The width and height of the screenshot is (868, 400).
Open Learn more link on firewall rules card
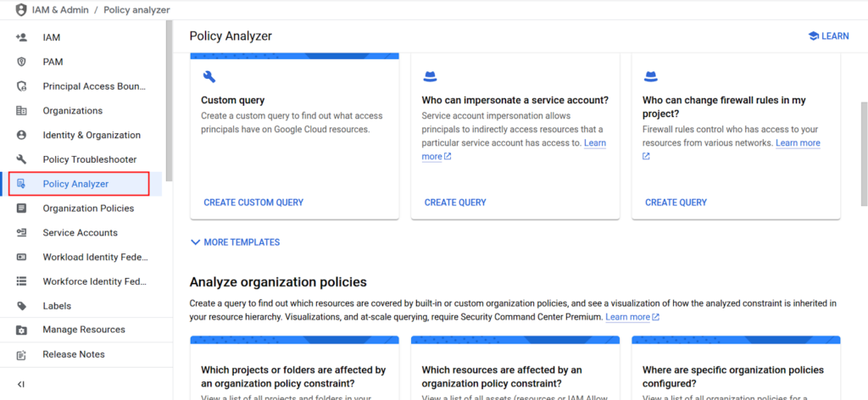tap(798, 142)
